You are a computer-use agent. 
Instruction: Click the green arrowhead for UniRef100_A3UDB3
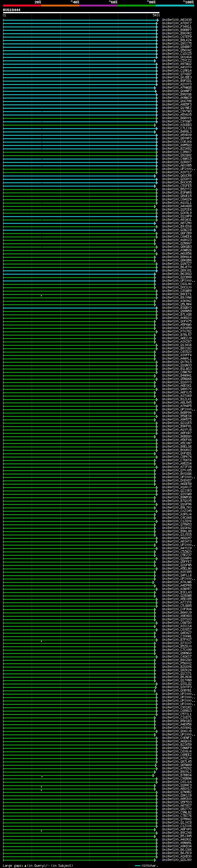(x=155, y=125)
